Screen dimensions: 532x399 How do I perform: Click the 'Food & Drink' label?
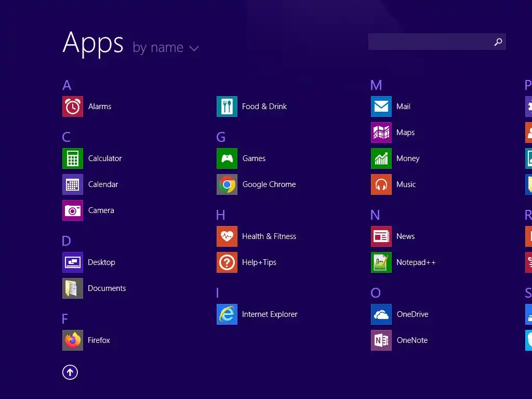click(264, 107)
